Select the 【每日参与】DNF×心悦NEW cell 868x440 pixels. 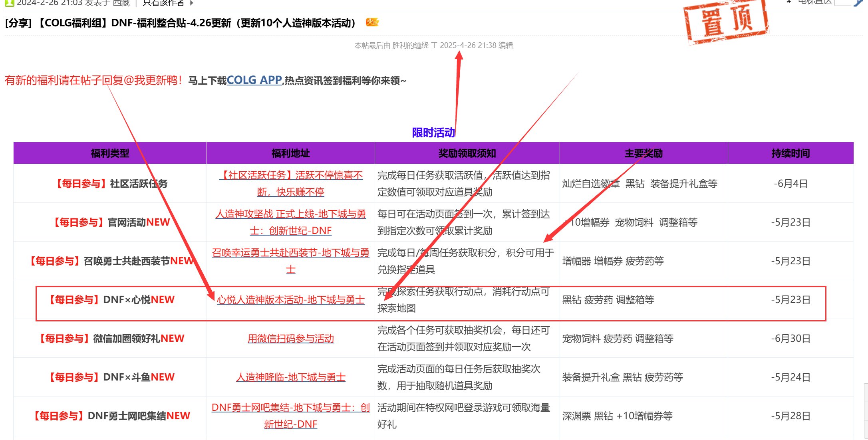pyautogui.click(x=110, y=300)
